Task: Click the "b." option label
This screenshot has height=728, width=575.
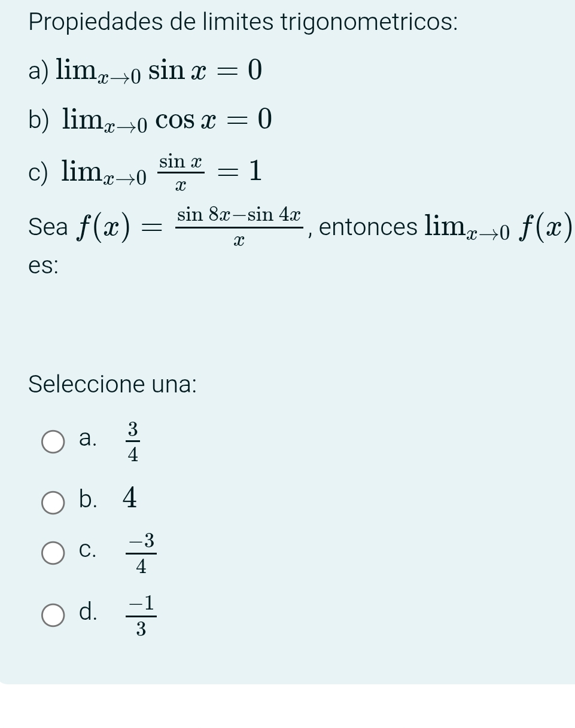Action: pos(87,499)
